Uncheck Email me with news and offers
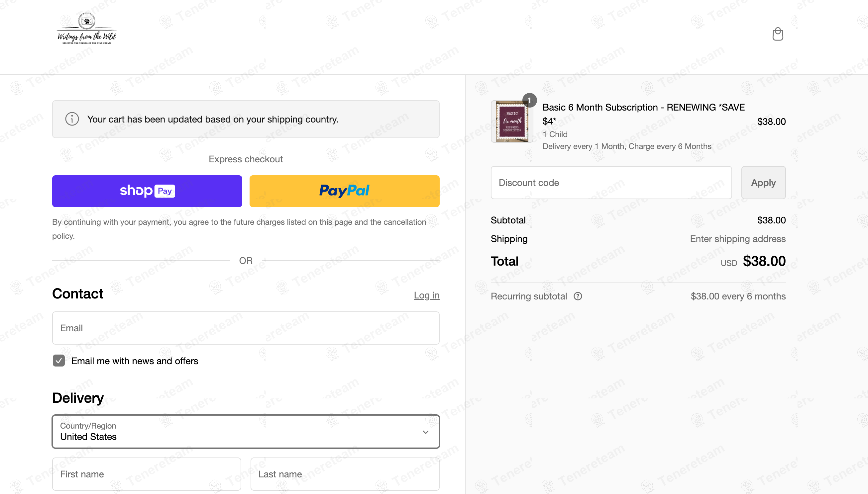 coord(59,361)
